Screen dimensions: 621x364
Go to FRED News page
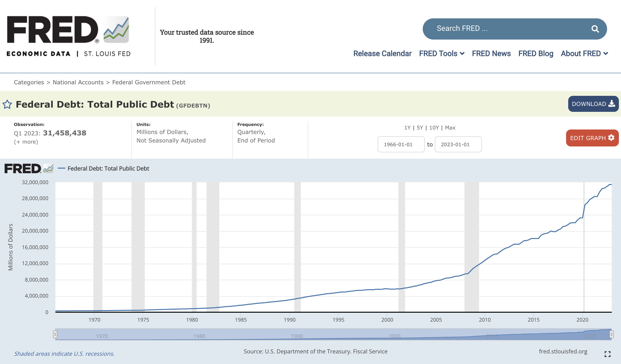tap(491, 53)
